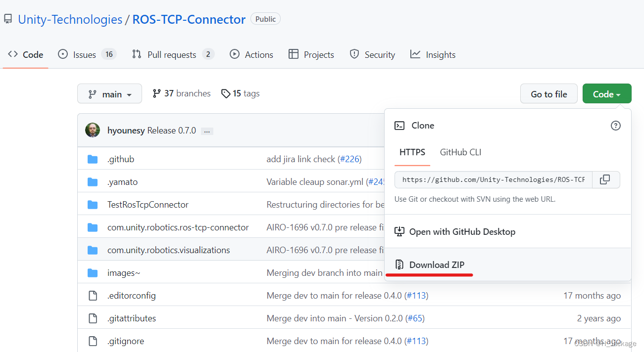Open the com.unity.robotics.ros-tcp-connector folder
This screenshot has height=352, width=644.
click(178, 227)
